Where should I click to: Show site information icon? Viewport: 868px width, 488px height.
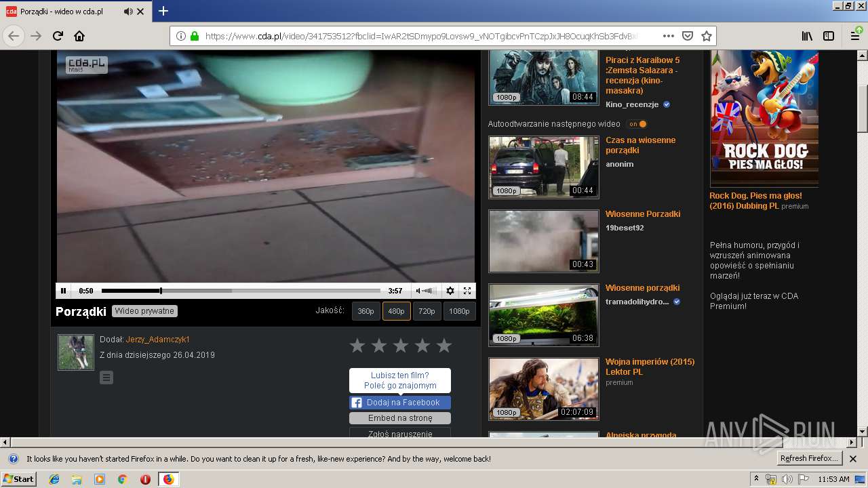[181, 36]
